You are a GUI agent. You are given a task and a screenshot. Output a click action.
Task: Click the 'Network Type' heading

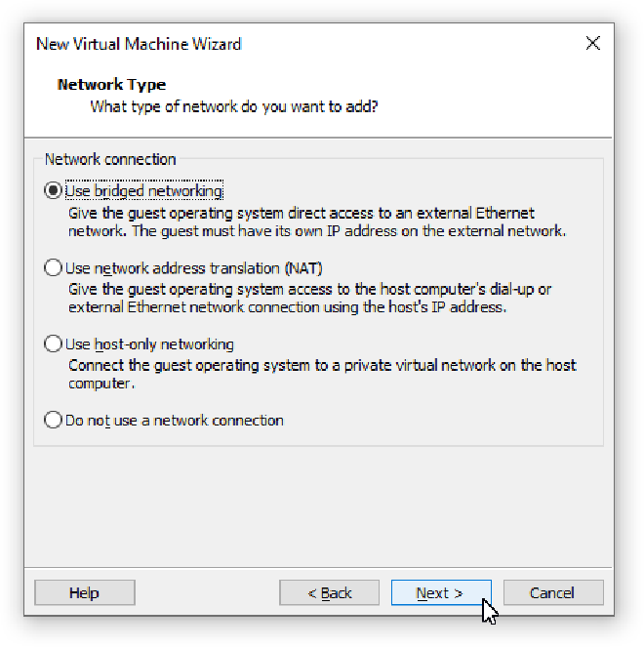[111, 85]
